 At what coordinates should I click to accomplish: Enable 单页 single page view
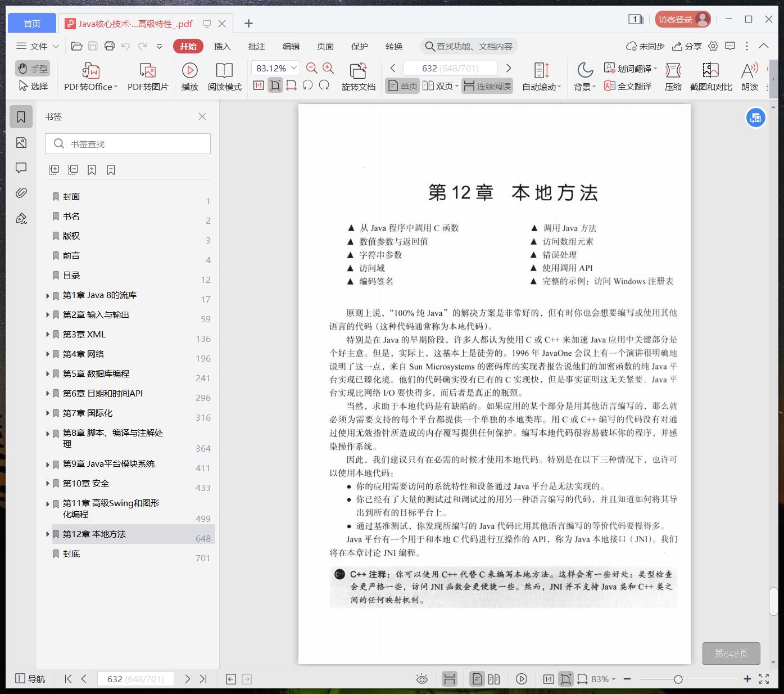point(402,86)
